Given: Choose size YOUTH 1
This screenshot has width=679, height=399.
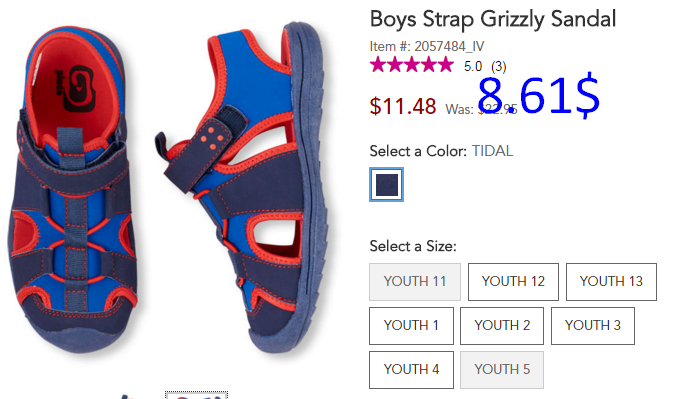Looking at the screenshot, I should click(411, 326).
